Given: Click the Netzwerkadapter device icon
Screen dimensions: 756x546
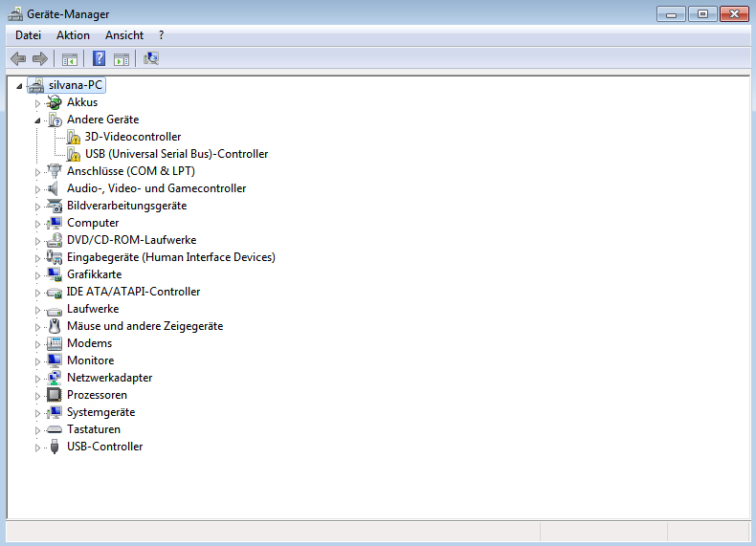Looking at the screenshot, I should pyautogui.click(x=55, y=378).
